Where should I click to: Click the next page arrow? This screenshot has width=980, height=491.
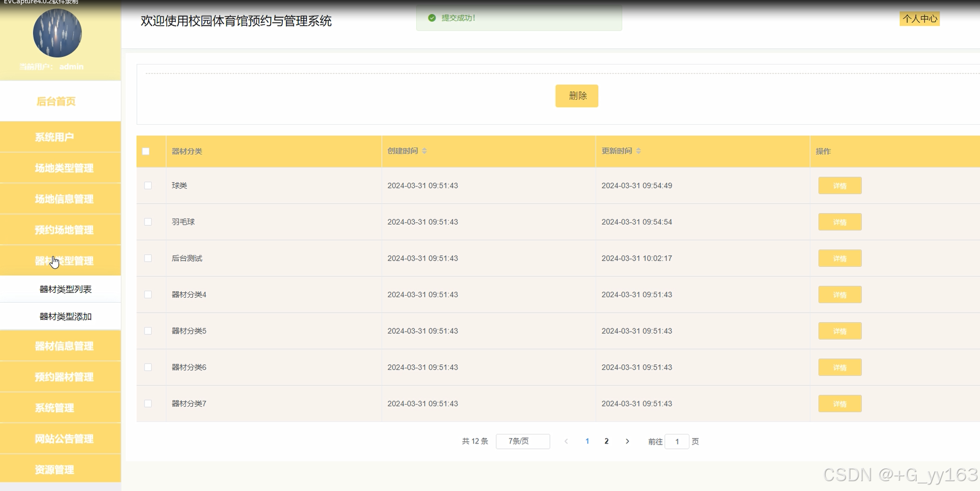tap(627, 441)
